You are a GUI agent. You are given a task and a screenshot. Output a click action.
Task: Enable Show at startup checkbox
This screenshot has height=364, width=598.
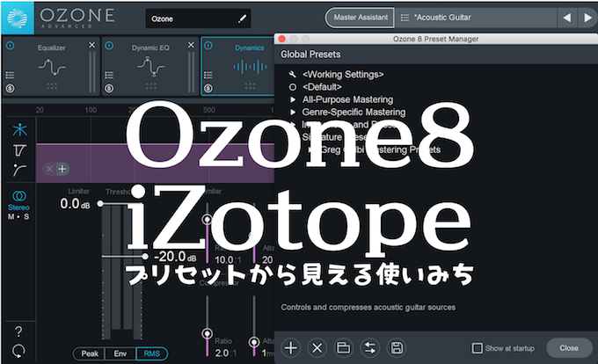[x=478, y=348]
